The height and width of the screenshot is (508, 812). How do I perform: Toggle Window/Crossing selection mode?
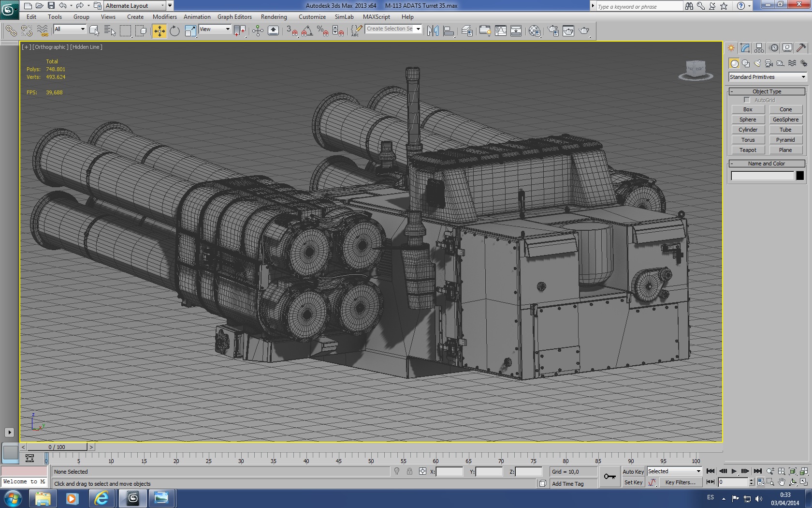click(141, 31)
